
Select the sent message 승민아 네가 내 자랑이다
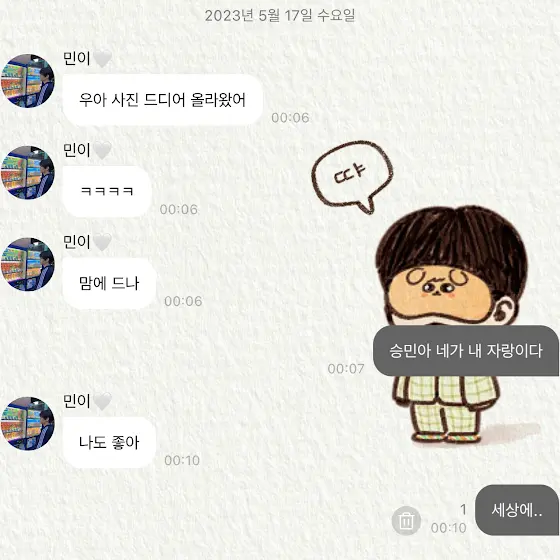466,351
